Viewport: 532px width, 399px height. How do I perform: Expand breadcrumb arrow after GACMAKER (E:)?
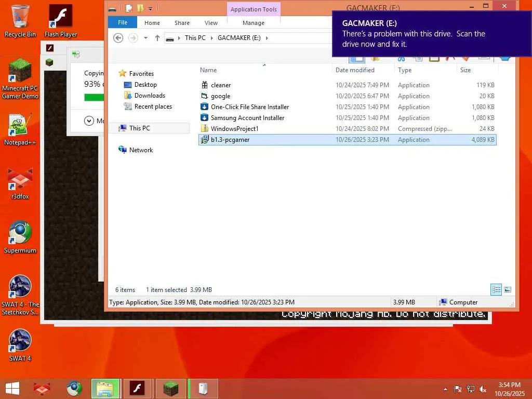pyautogui.click(x=267, y=37)
